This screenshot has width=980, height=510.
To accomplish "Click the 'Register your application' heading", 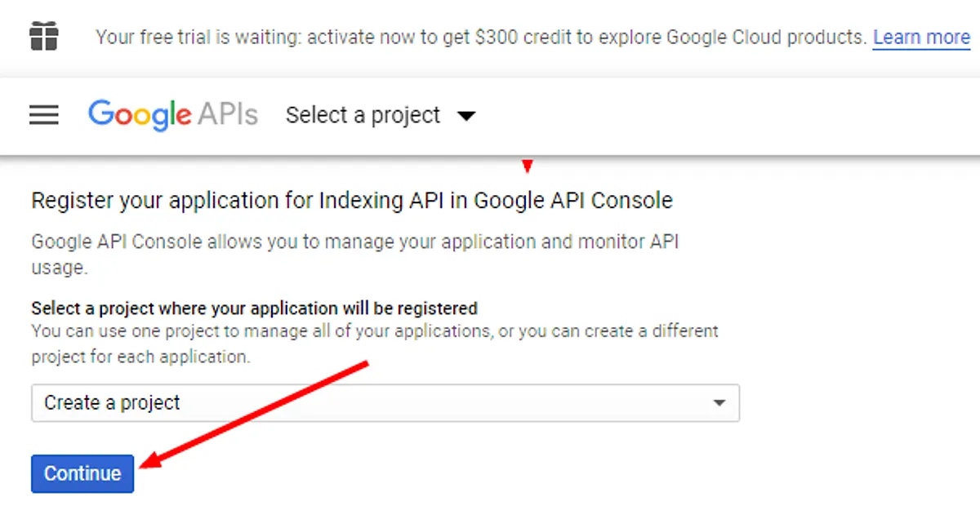I will (351, 200).
